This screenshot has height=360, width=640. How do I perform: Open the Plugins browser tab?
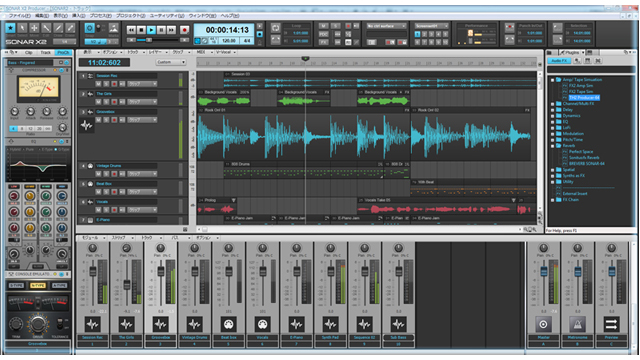(x=572, y=53)
